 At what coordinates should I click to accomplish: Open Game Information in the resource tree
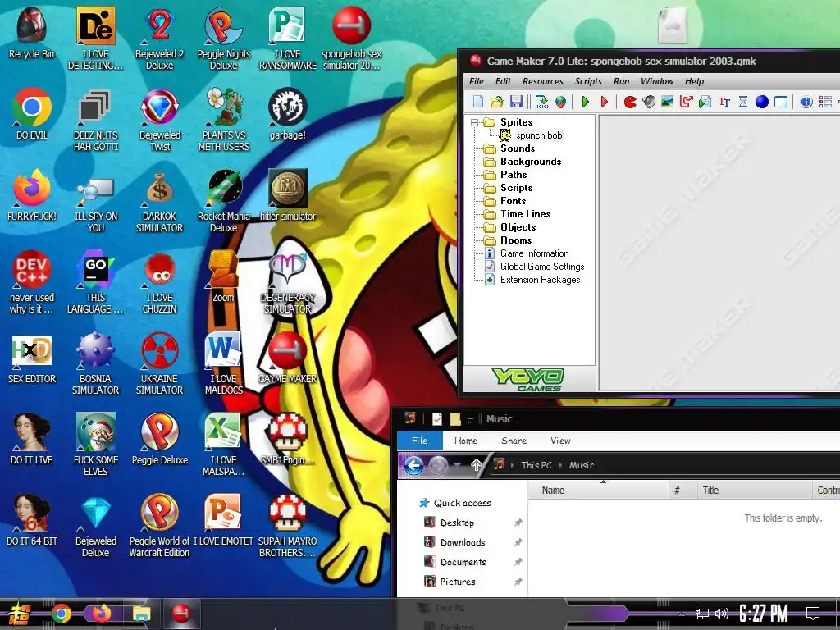click(x=534, y=253)
